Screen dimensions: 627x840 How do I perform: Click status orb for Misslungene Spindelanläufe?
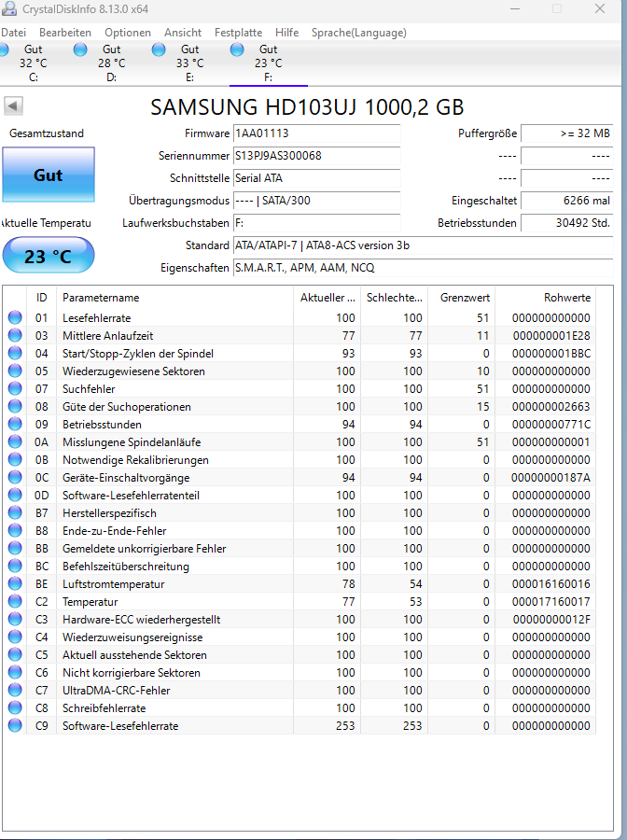[x=15, y=442]
